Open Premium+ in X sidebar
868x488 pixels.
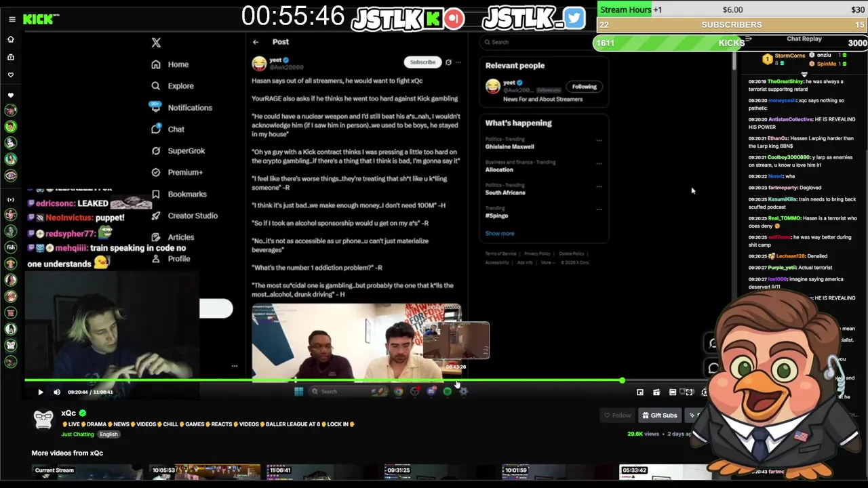[x=178, y=172]
